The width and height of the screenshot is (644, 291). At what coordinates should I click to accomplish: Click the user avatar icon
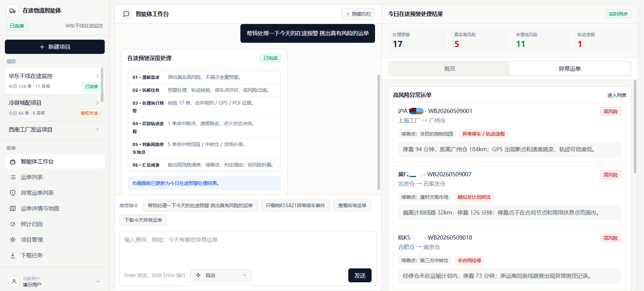click(14, 281)
